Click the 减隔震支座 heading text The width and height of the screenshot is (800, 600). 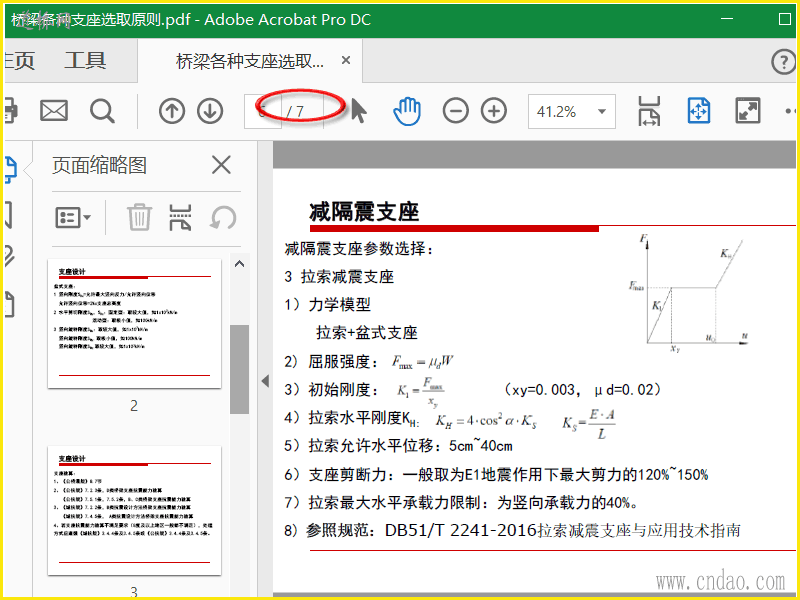pos(364,211)
